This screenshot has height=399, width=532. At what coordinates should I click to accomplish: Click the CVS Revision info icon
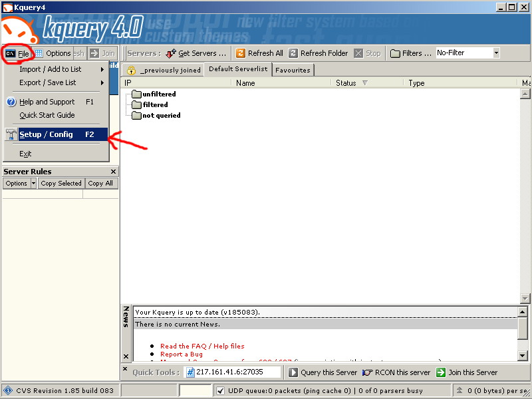point(8,390)
